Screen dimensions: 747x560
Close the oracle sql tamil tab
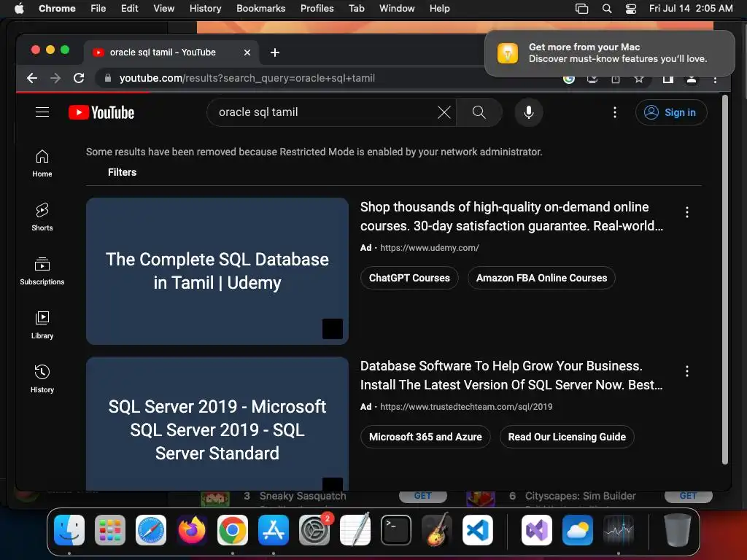pyautogui.click(x=247, y=52)
